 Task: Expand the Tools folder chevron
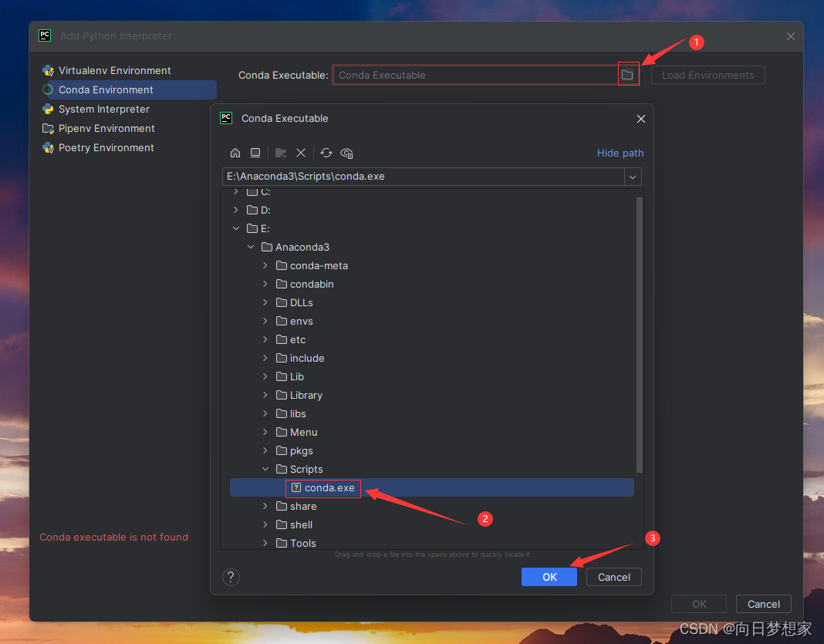(265, 543)
